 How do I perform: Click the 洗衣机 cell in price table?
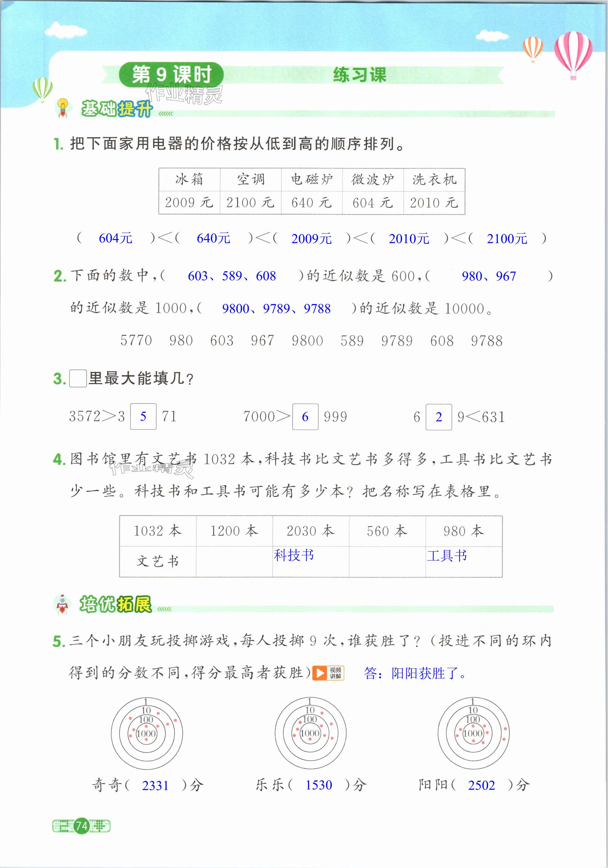434,180
